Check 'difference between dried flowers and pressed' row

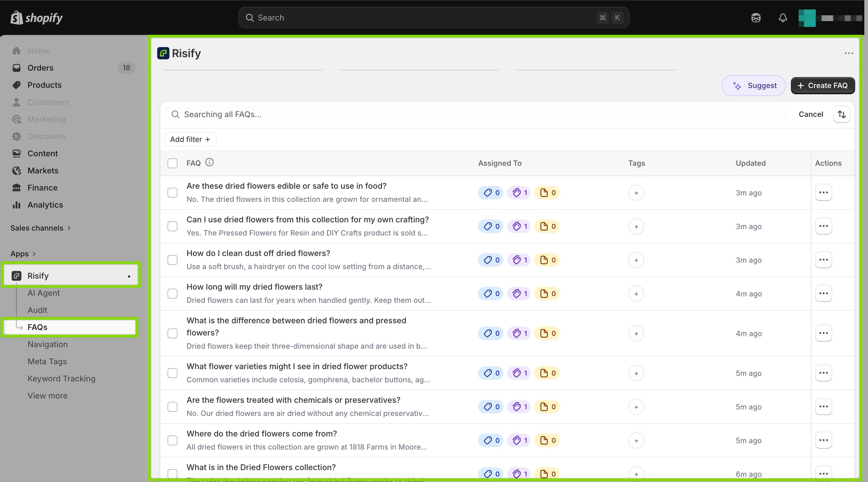tap(172, 333)
